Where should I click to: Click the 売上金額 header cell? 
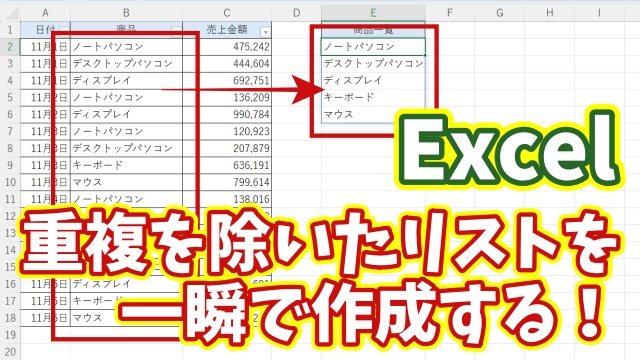tap(227, 30)
